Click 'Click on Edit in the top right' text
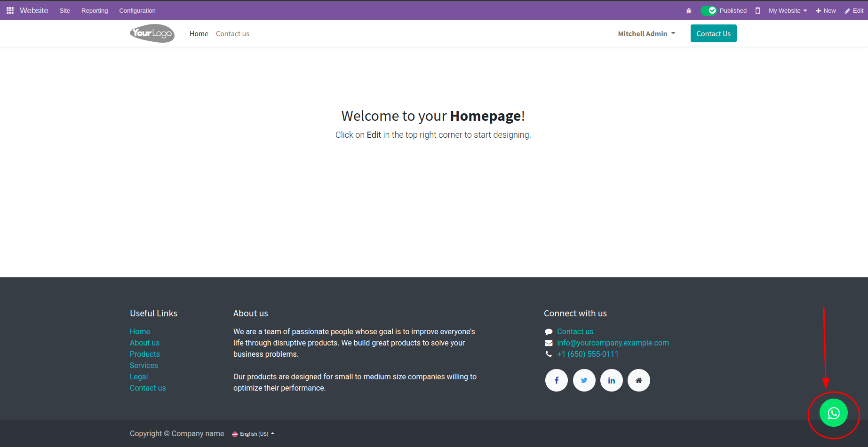 433,135
